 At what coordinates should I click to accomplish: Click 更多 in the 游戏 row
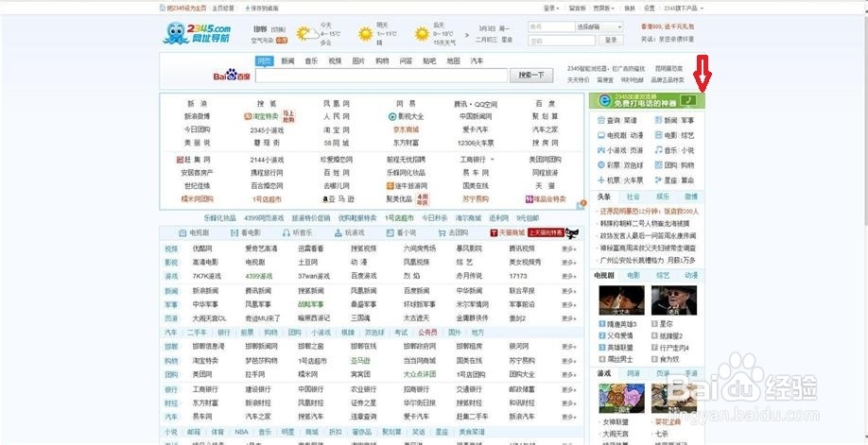coord(569,276)
